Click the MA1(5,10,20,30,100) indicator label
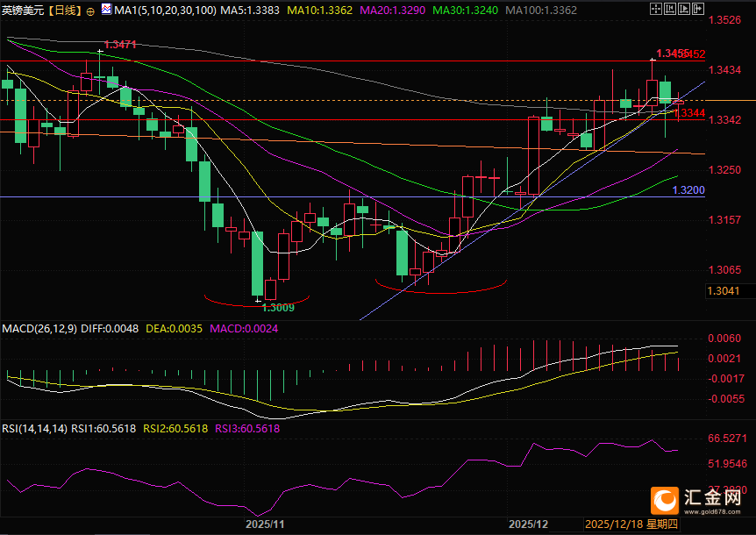 tap(166, 11)
